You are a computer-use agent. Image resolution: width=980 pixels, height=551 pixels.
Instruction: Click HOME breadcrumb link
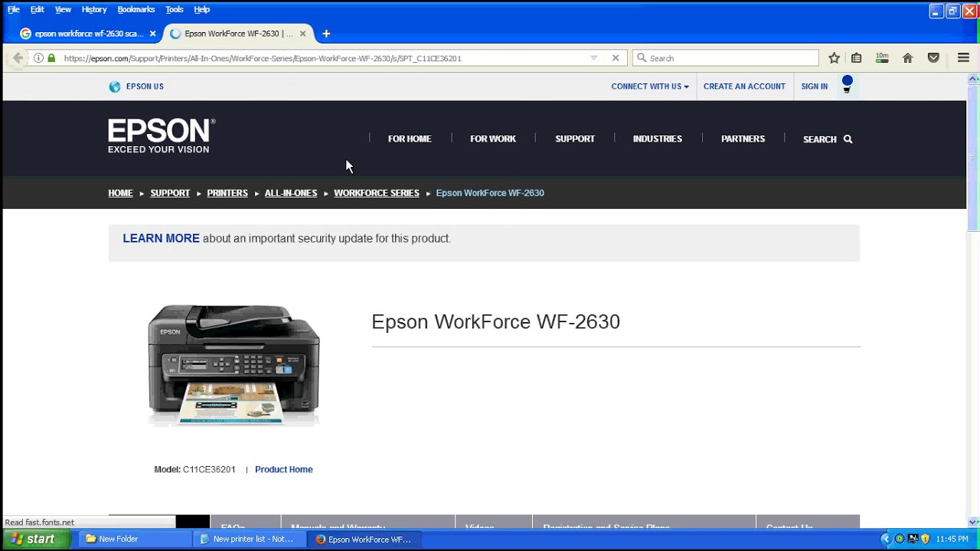tap(120, 193)
